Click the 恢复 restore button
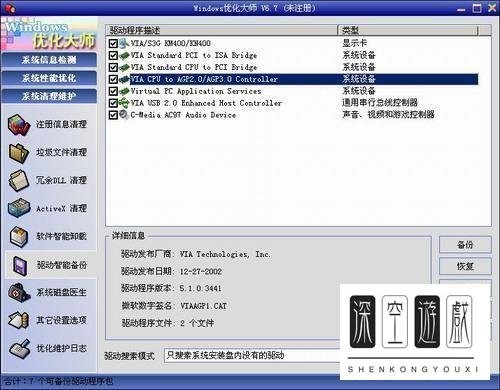 coord(465,266)
